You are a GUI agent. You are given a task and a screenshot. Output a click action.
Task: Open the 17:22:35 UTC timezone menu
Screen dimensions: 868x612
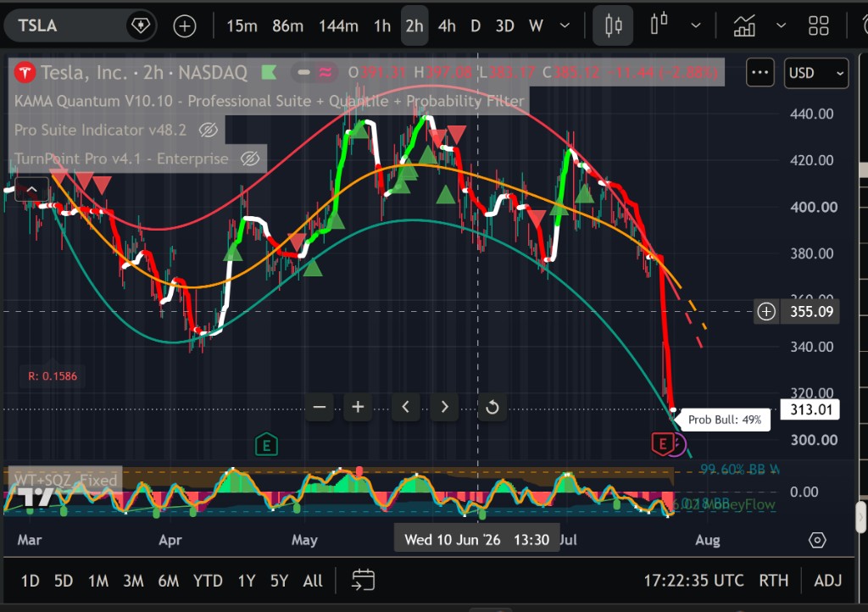[693, 581]
